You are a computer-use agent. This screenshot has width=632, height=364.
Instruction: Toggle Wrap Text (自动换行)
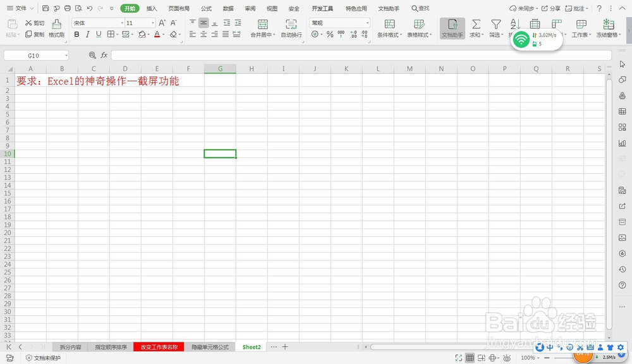point(291,28)
